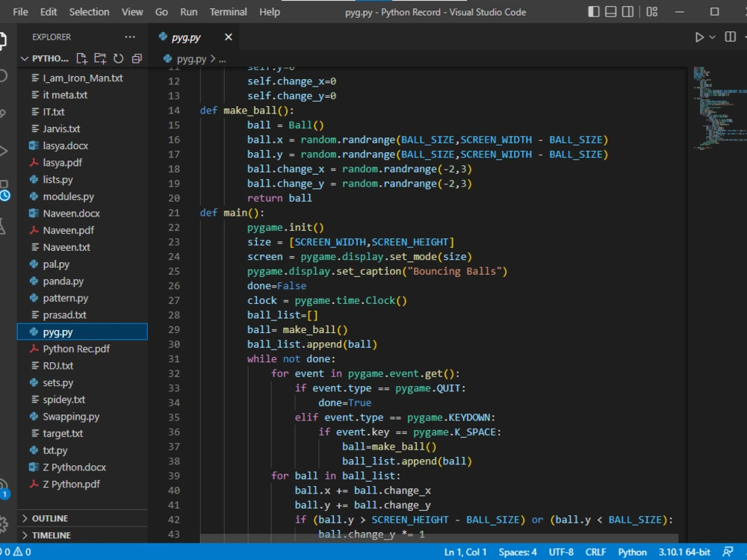Toggle the secondary side bar layout icon
The image size is (747, 560).
pos(628,12)
